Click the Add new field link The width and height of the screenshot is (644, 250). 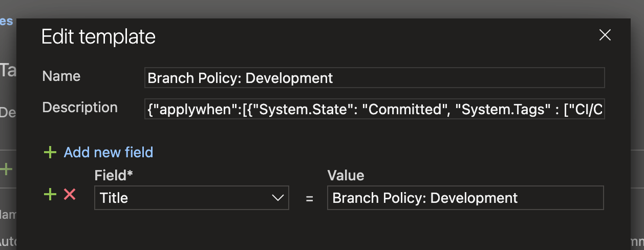(108, 153)
